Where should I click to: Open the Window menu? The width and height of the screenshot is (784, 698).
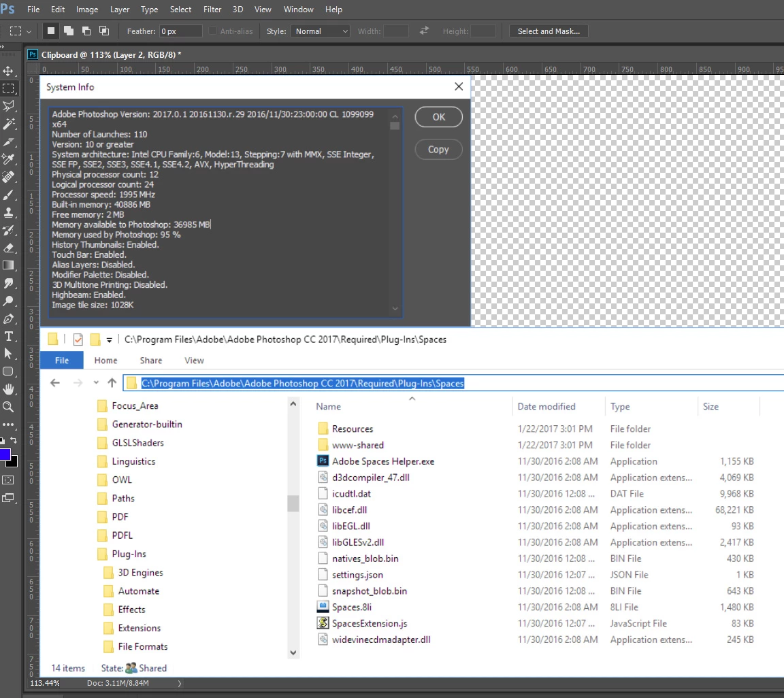click(299, 9)
